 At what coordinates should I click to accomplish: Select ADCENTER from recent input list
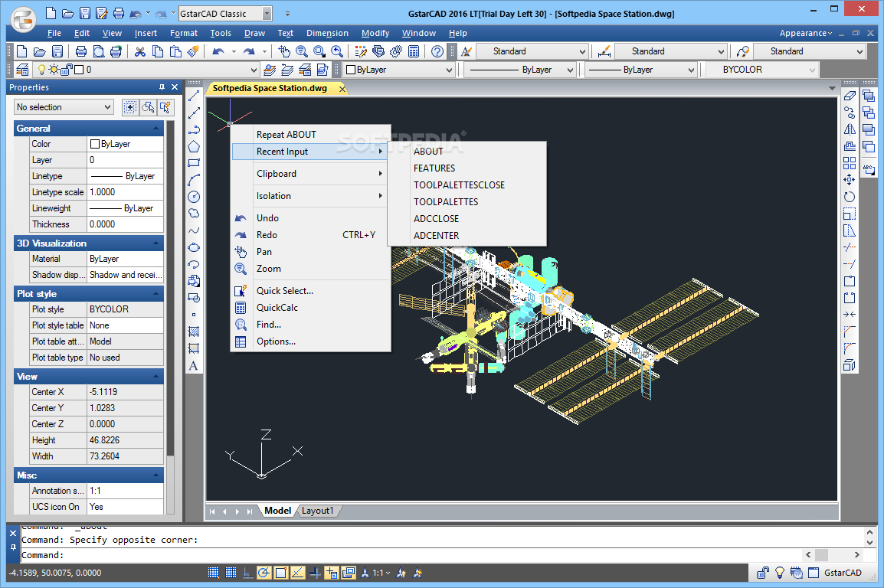click(437, 235)
